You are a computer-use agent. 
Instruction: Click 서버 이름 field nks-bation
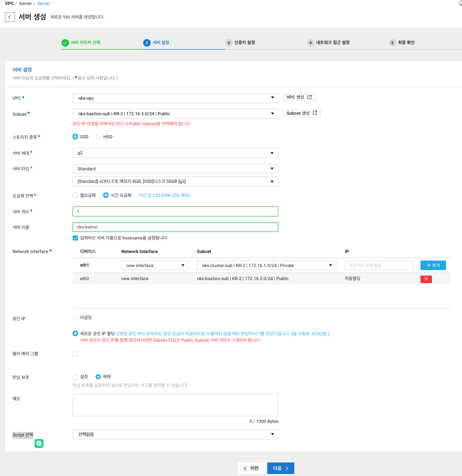pyautogui.click(x=175, y=227)
